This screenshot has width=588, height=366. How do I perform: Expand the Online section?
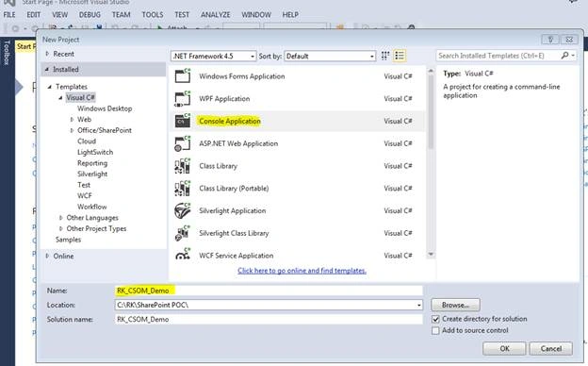pyautogui.click(x=47, y=256)
